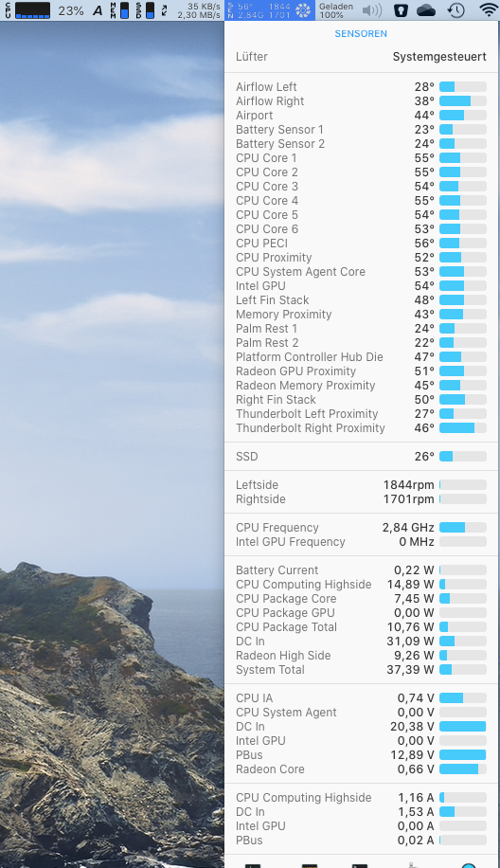Select the Battery Sensor 2 row
Image resolution: width=500 pixels, height=868 pixels.
tap(361, 144)
